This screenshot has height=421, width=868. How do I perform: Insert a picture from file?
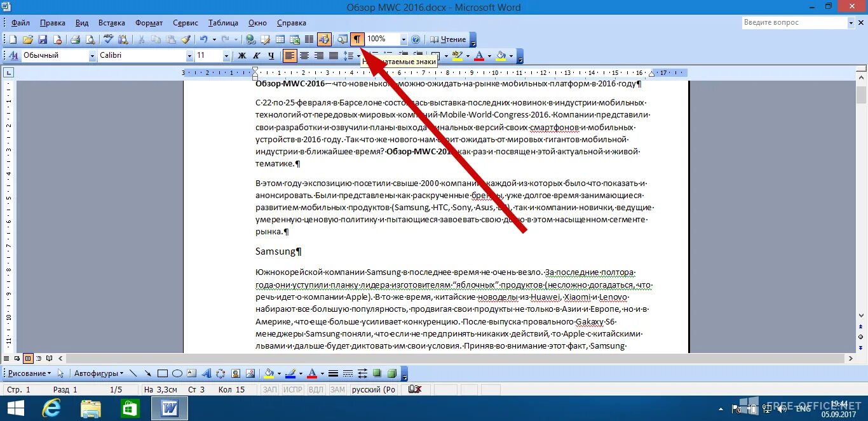[x=250, y=373]
